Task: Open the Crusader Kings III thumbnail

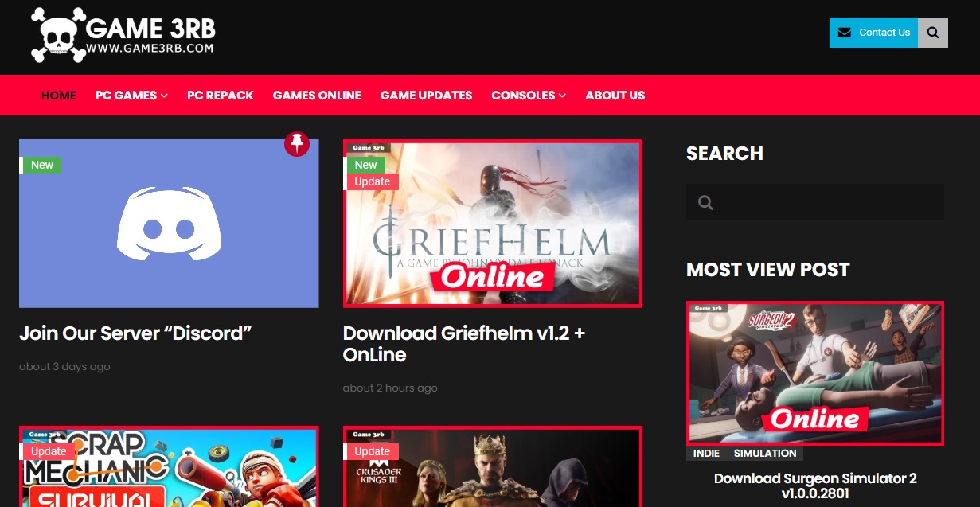Action: (493, 466)
